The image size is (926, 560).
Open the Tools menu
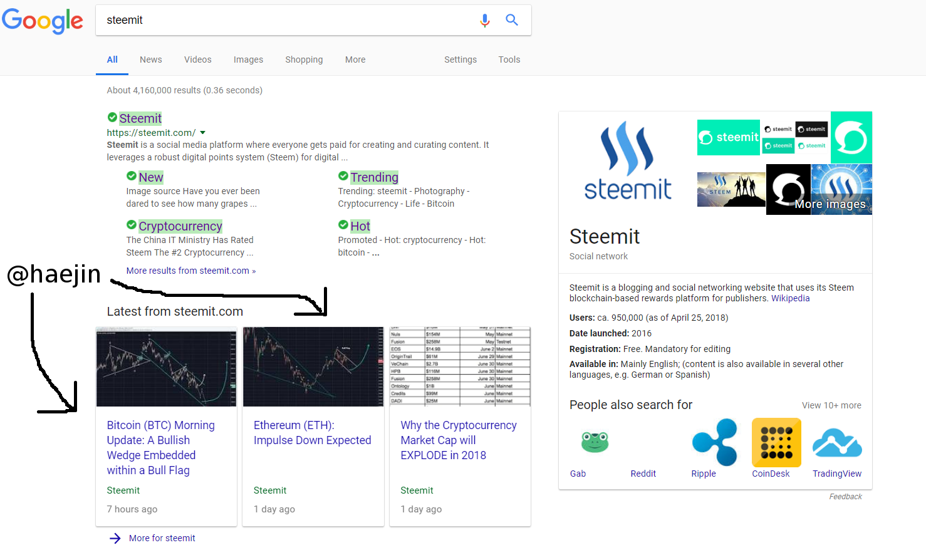point(509,60)
